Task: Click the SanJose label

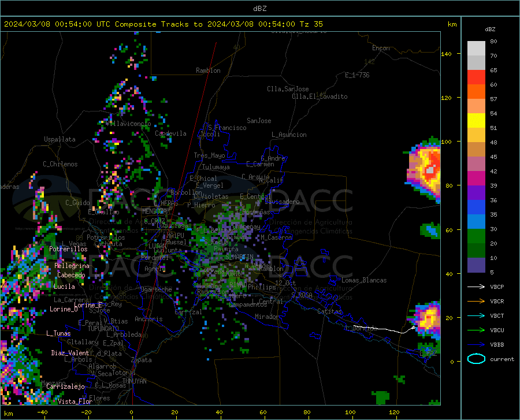Action: pos(259,121)
